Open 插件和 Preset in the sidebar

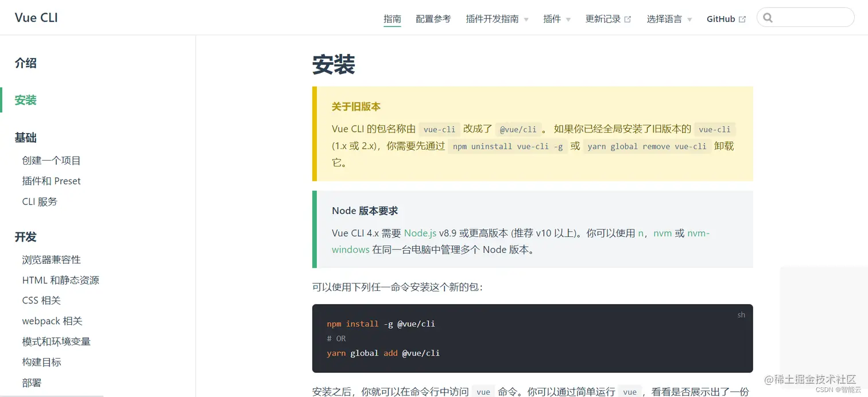coord(51,181)
